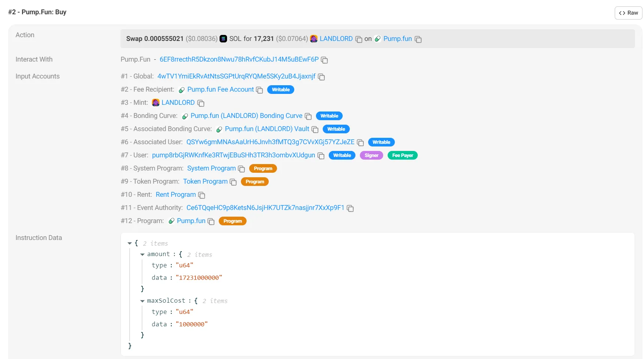The width and height of the screenshot is (644, 359).
Task: Copy the Event Authority address
Action: pyautogui.click(x=351, y=208)
